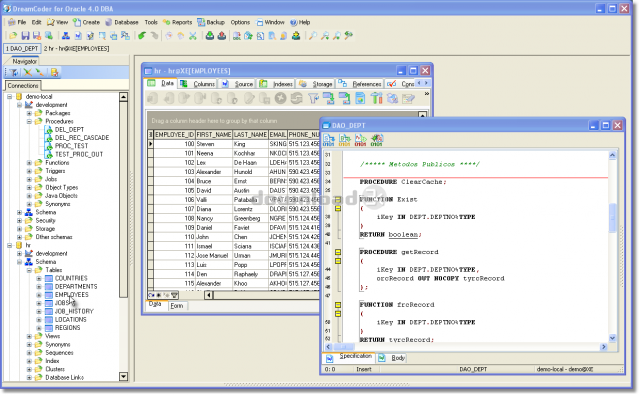The image size is (639, 395).
Task: Click the scissors Cut icon in main toolbar
Action: point(193,36)
